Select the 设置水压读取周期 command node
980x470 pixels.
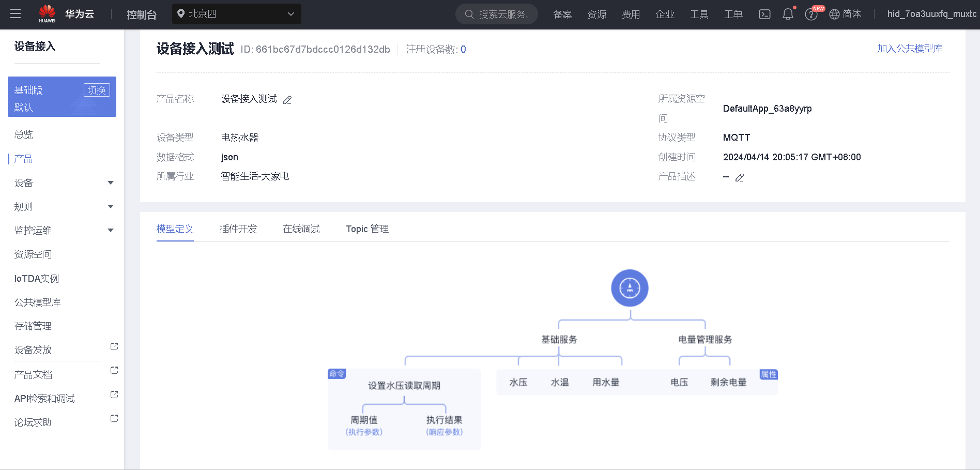click(404, 386)
